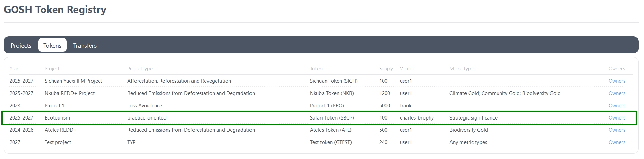The image size is (644, 159).
Task: Click the Project type column header
Action: click(x=140, y=69)
